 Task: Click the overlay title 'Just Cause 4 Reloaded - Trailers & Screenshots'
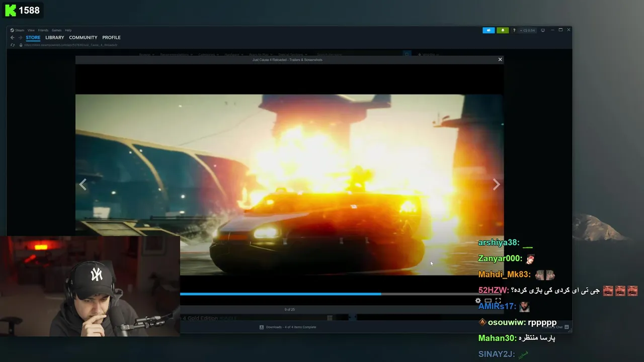287,59
